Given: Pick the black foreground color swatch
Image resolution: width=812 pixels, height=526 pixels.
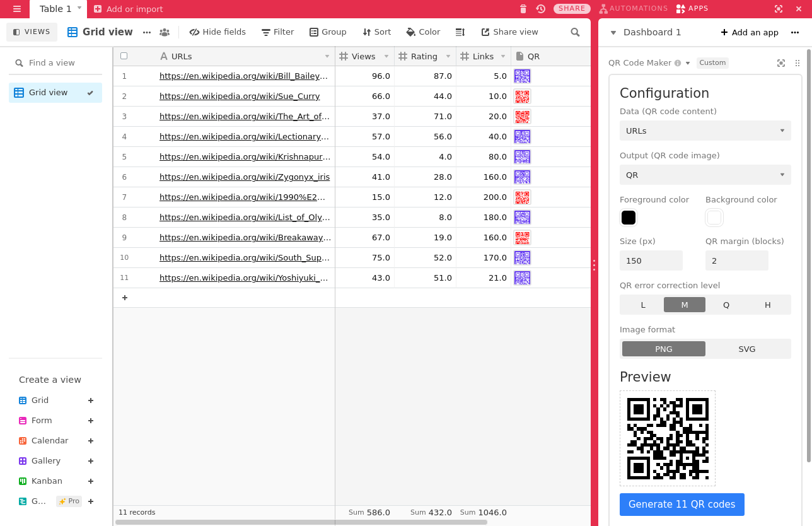Looking at the screenshot, I should pyautogui.click(x=629, y=218).
